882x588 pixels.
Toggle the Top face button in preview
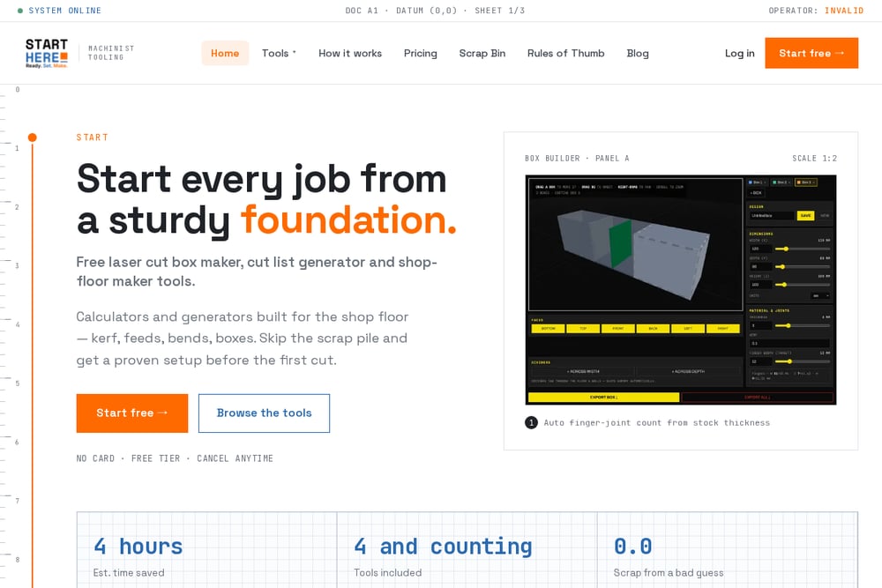click(x=583, y=328)
